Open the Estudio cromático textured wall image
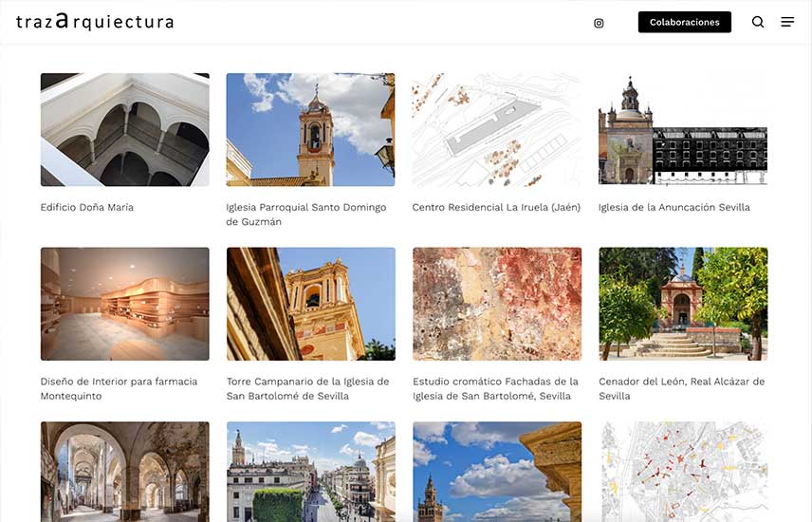This screenshot has height=522, width=812. [x=497, y=304]
